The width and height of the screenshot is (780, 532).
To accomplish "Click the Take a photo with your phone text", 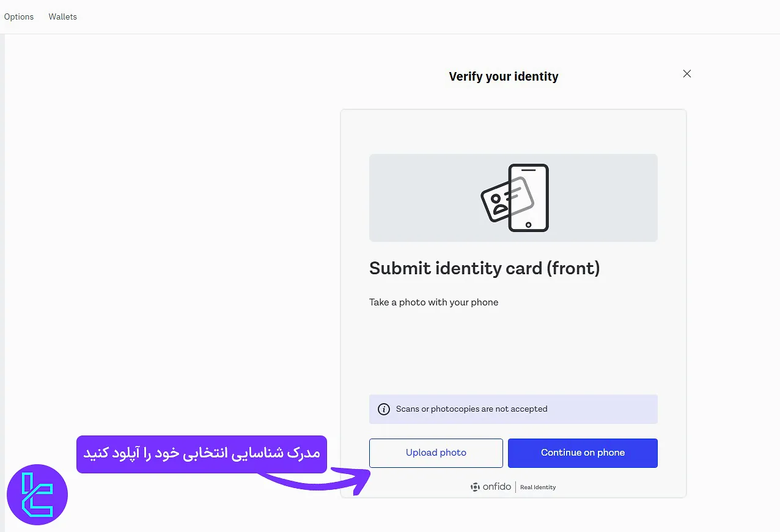I will click(x=433, y=302).
